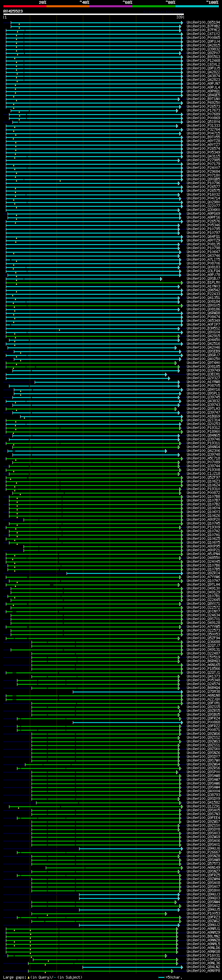
Task: Open hit UniRef100_P17673
Action: click(203, 110)
